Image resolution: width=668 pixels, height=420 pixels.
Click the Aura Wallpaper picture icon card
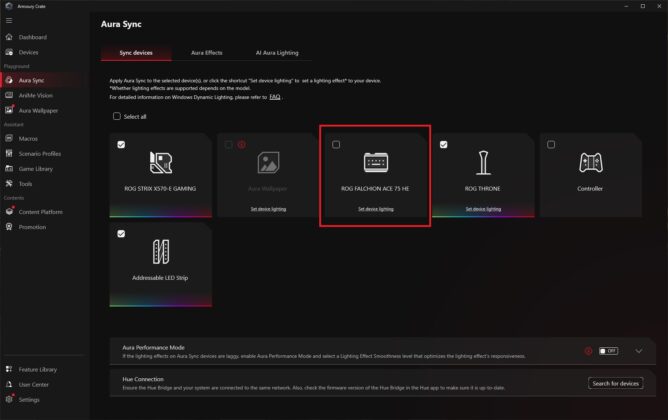click(268, 162)
